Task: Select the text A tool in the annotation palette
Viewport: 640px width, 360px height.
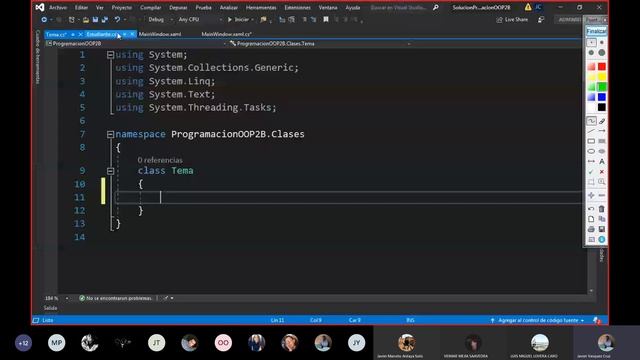Action: point(602,162)
